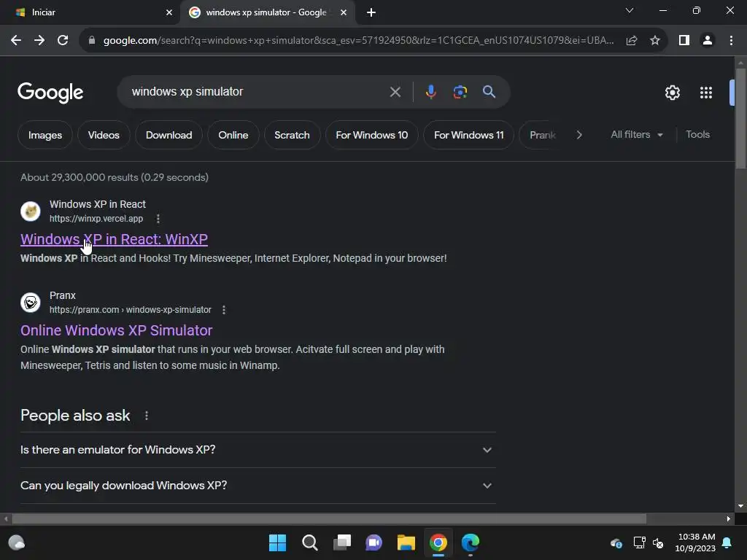Click the horizontal scrollbar thumb

tap(329, 518)
